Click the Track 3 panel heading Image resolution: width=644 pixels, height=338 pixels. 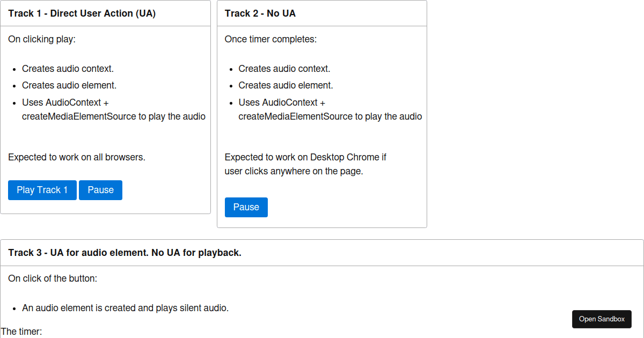coord(125,253)
